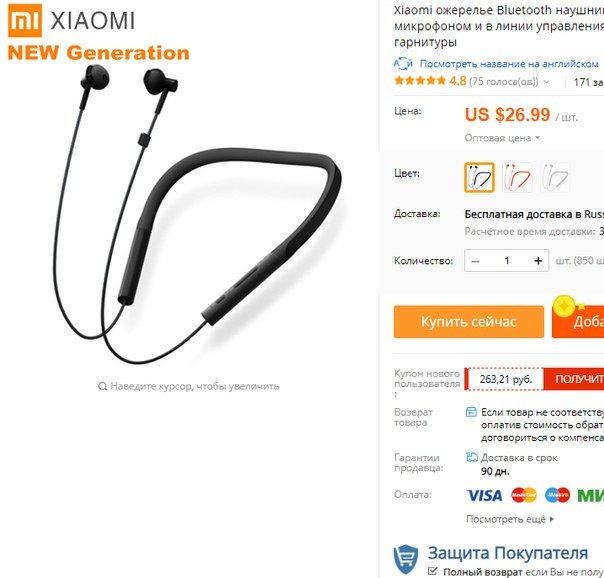Click the MasterCard payment icon
The image size is (604, 578).
pyautogui.click(x=524, y=495)
